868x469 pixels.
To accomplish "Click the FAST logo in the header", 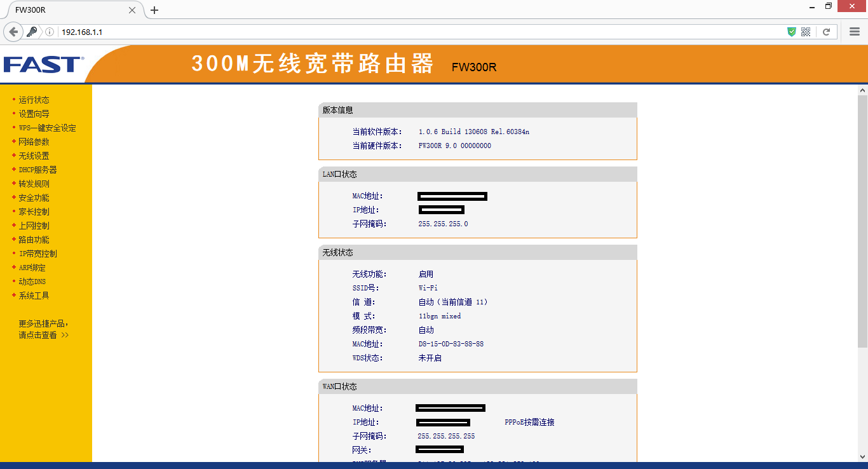I will pos(43,64).
